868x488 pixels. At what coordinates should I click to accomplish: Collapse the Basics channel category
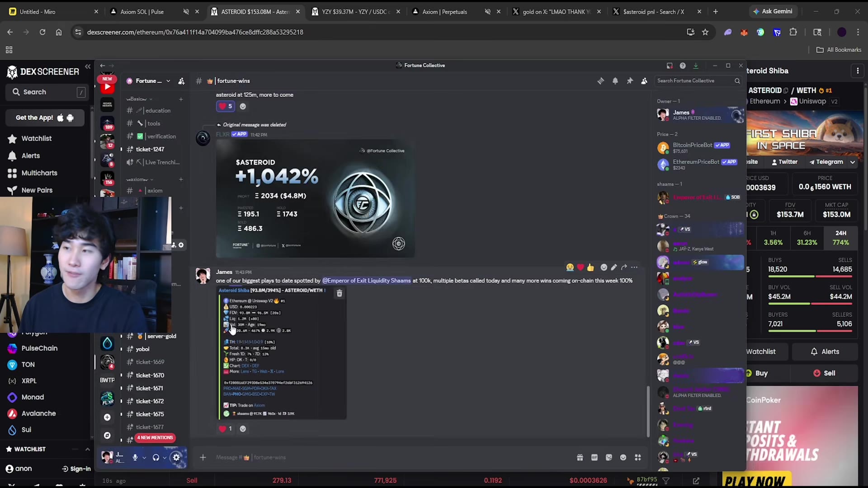139,99
